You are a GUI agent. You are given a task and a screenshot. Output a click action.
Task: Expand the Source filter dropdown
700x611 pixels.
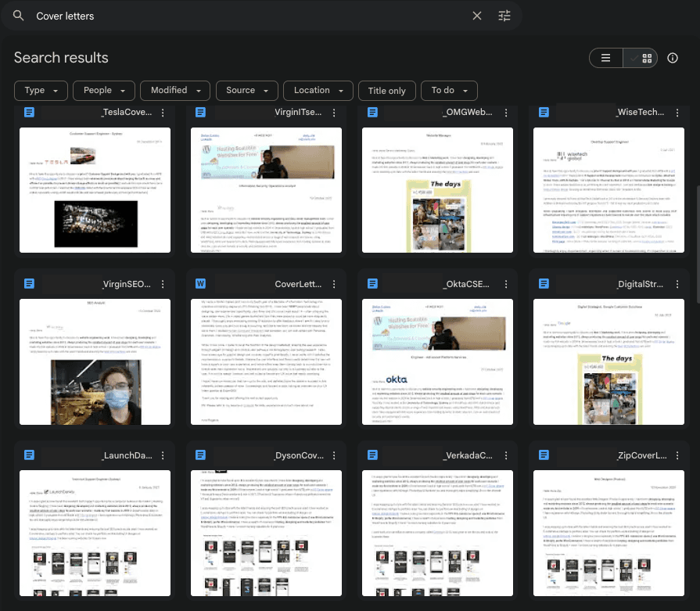click(x=247, y=91)
